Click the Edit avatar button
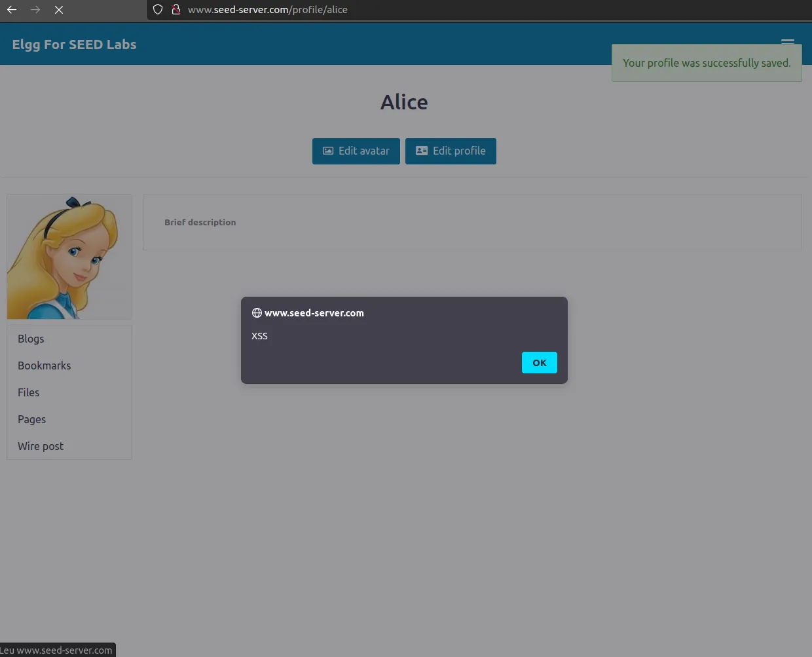This screenshot has height=657, width=812. tap(356, 151)
